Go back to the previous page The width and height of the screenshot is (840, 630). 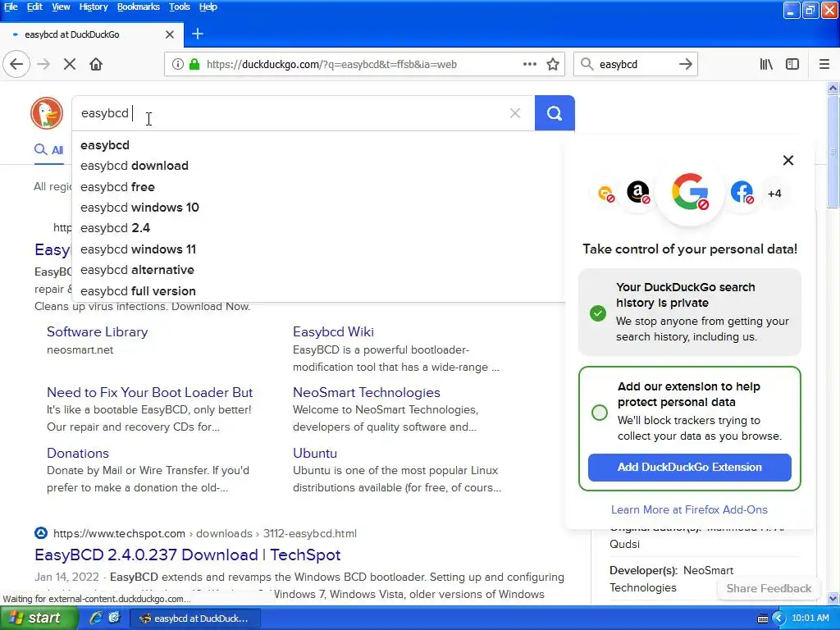(x=16, y=64)
